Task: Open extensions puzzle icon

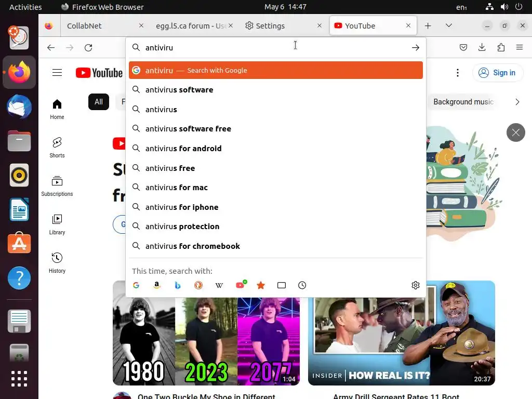Action: click(x=501, y=47)
